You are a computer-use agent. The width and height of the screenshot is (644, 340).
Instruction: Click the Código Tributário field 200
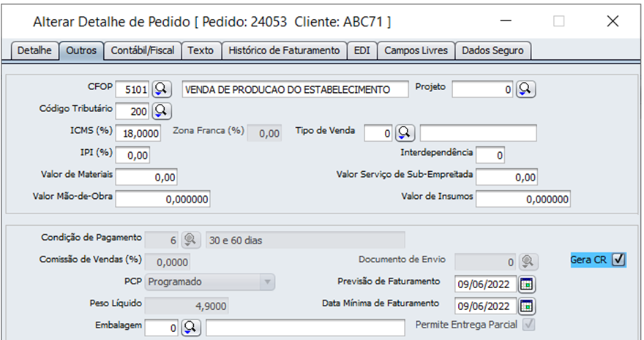coord(132,110)
